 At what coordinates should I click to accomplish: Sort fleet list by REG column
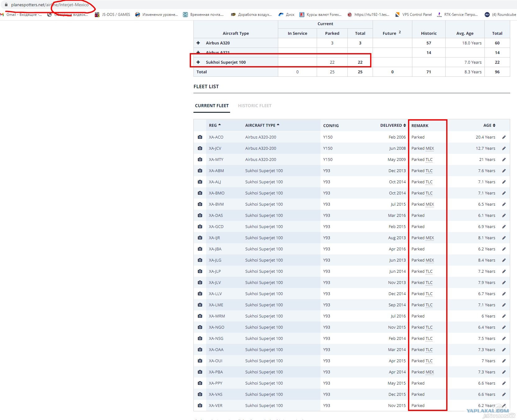click(215, 125)
